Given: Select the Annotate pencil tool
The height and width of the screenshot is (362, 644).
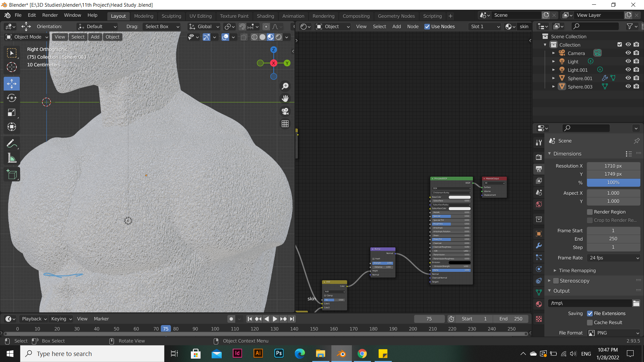Looking at the screenshot, I should pyautogui.click(x=12, y=144).
